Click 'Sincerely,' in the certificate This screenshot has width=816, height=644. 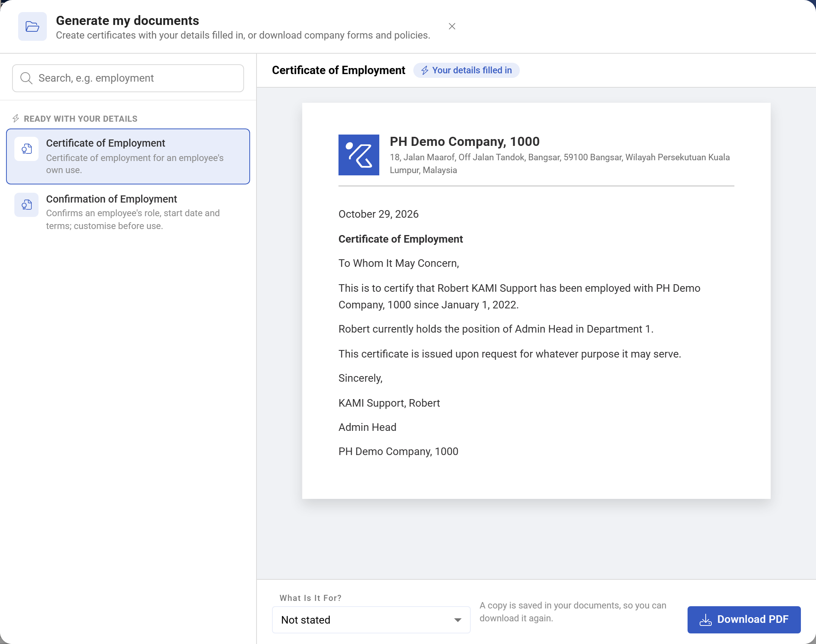point(360,378)
